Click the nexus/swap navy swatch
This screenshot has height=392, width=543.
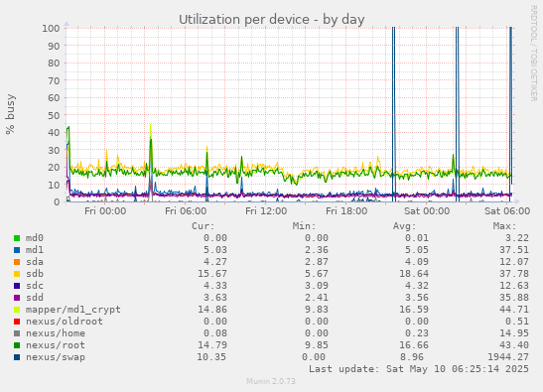click(x=17, y=357)
